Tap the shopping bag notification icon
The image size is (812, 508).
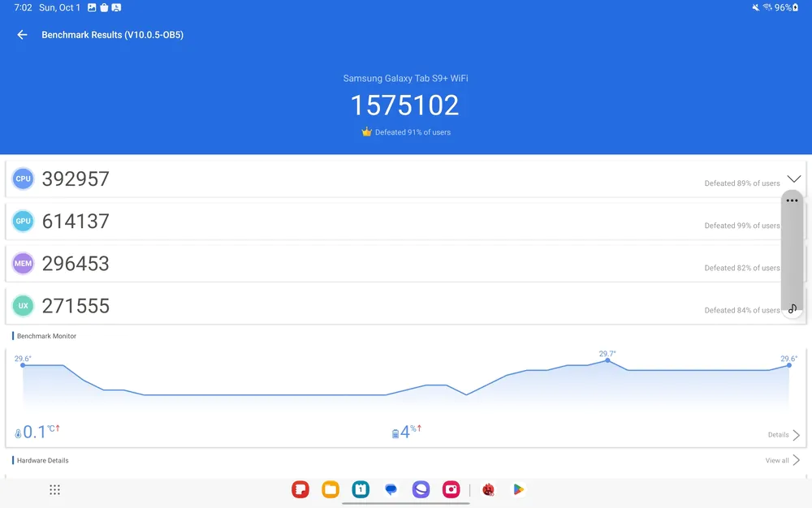[104, 8]
